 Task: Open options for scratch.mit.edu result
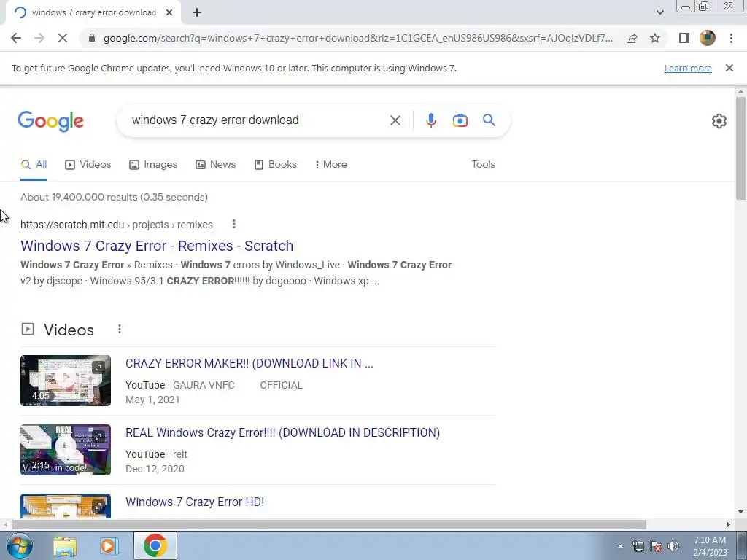point(233,224)
